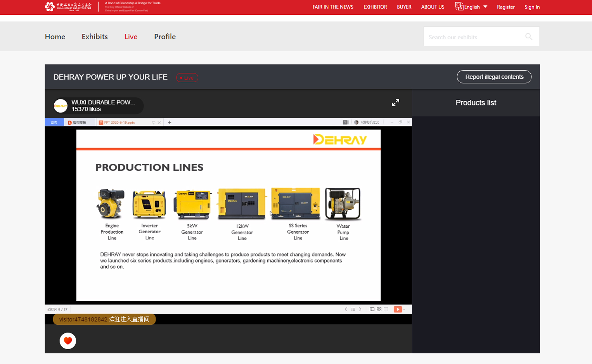Switch to reading view icon

386,309
